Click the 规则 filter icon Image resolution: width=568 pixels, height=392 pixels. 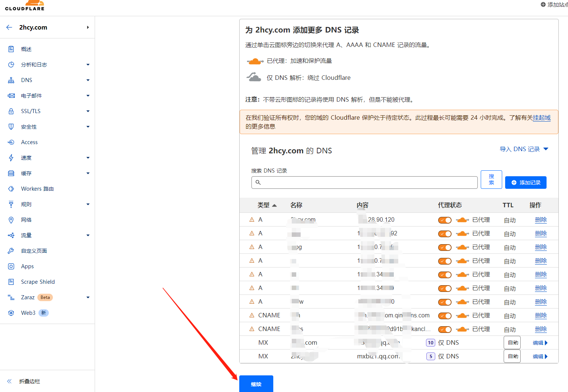point(11,204)
